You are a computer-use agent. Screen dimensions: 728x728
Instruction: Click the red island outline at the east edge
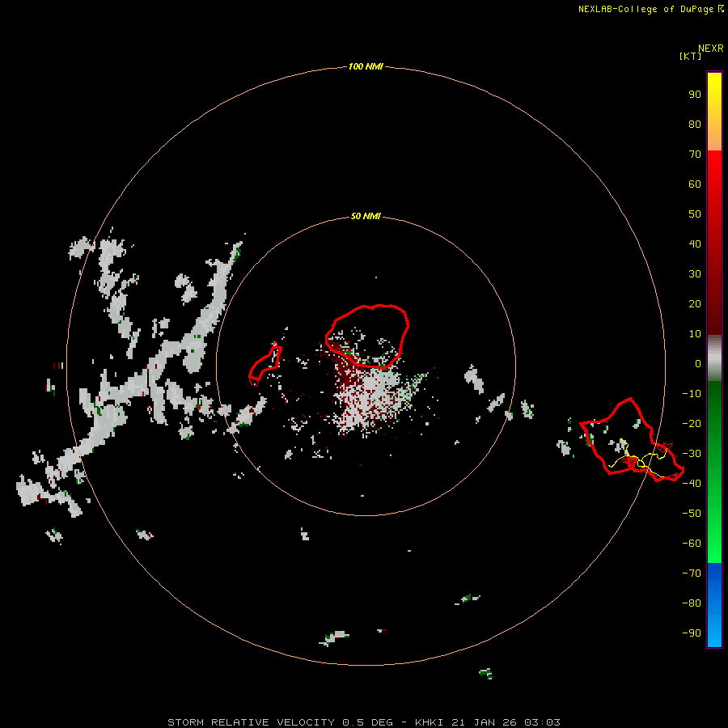632,440
